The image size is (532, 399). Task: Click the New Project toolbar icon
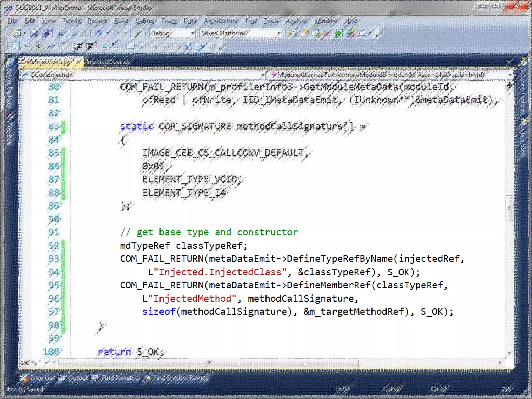[x=17, y=33]
